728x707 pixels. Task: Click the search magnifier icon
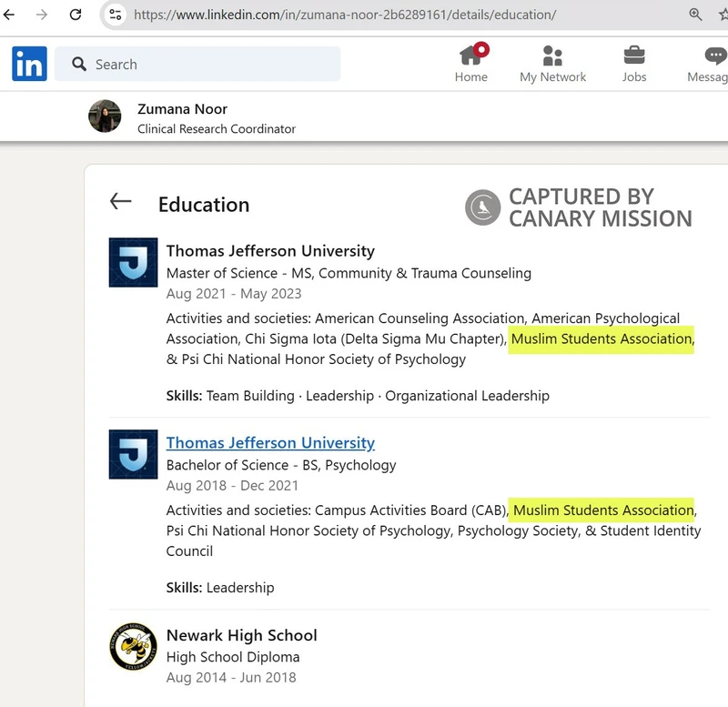pyautogui.click(x=79, y=64)
